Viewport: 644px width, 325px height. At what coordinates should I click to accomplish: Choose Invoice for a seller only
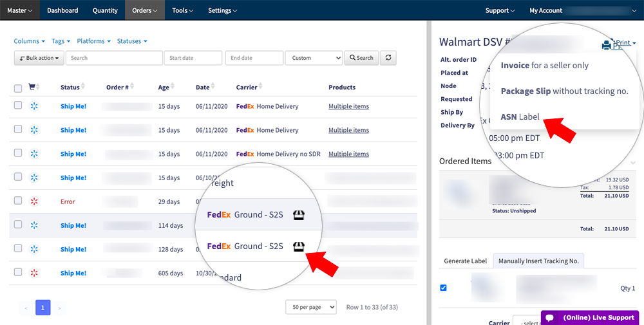click(x=545, y=65)
